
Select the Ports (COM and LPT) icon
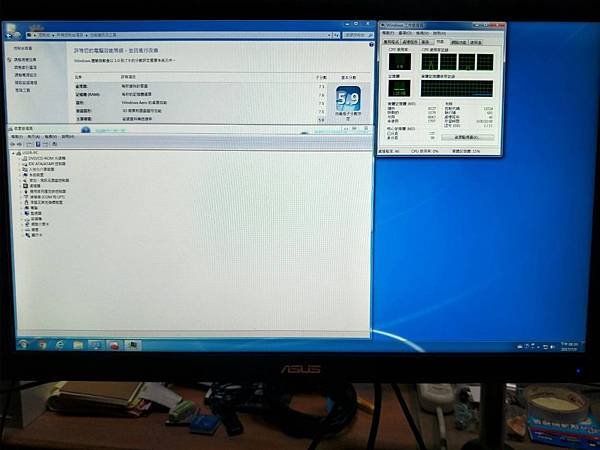pos(26,197)
